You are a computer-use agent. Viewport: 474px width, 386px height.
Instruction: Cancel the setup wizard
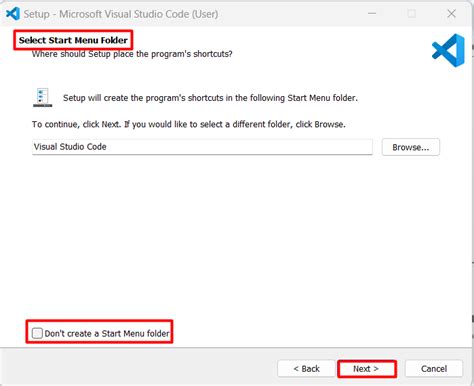[x=434, y=369]
